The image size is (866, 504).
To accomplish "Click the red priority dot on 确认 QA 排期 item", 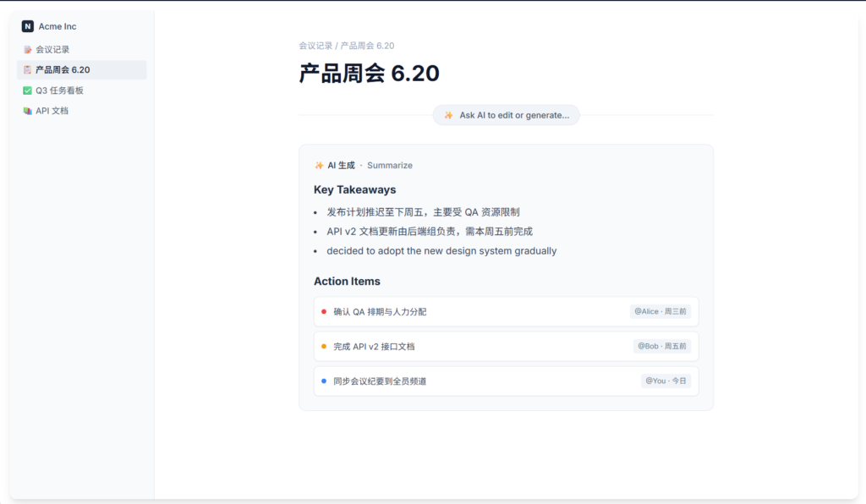I will coord(324,311).
